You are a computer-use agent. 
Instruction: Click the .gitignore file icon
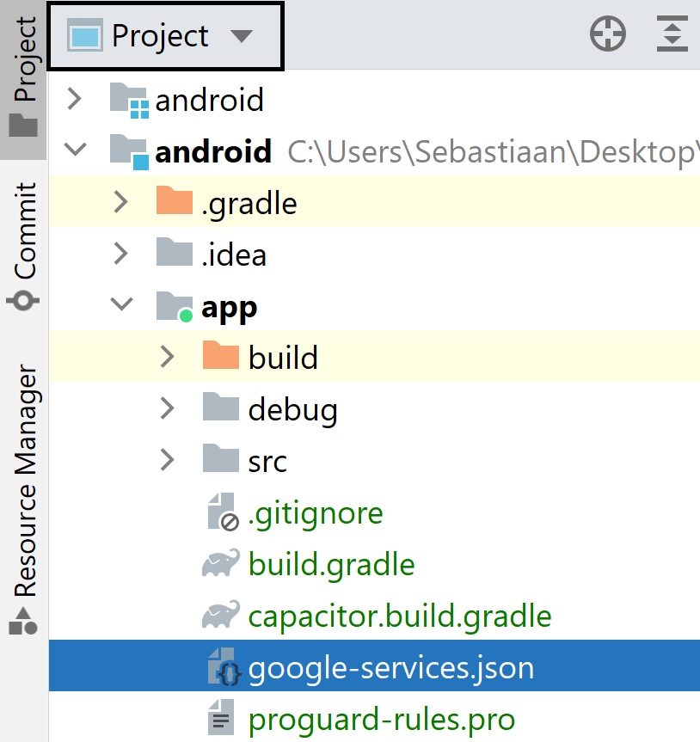(x=222, y=512)
